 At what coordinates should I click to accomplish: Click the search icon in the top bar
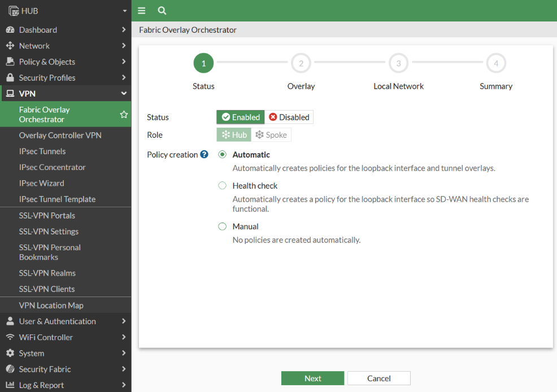pos(162,11)
